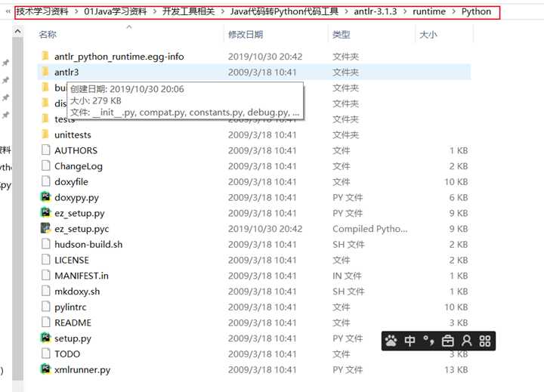Toggle Chinese input mode 中 in IME bar
This screenshot has height=392, width=544.
click(x=410, y=341)
